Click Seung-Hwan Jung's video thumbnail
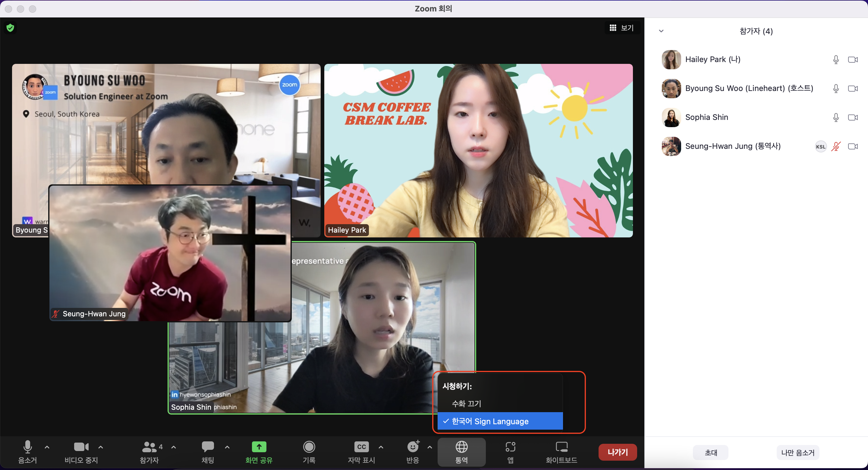Viewport: 868px width, 470px height. tap(170, 253)
